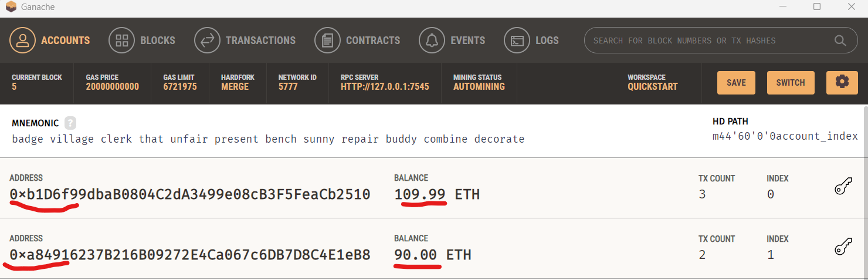Click the Logs terminal icon
The width and height of the screenshot is (868, 280).
pos(517,41)
